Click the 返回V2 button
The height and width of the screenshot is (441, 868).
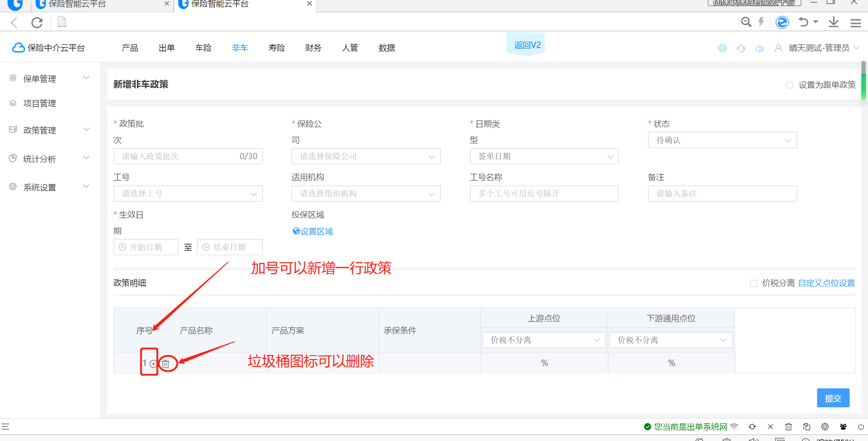526,45
